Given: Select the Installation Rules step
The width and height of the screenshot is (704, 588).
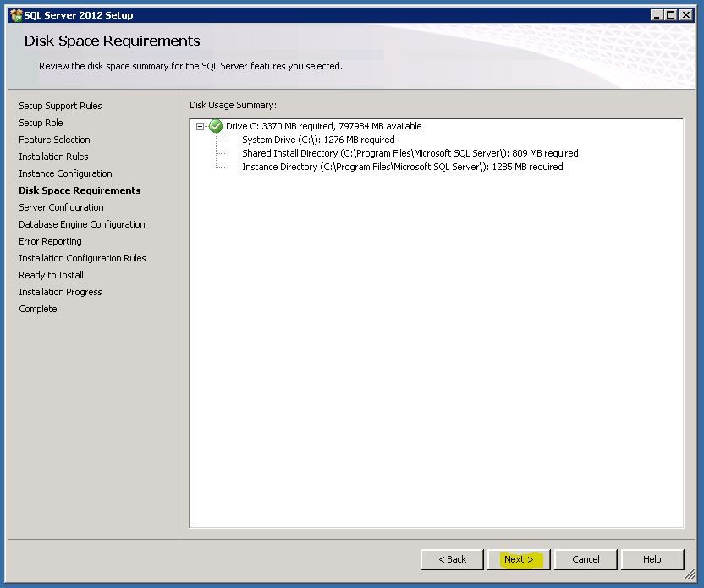Looking at the screenshot, I should tap(53, 157).
